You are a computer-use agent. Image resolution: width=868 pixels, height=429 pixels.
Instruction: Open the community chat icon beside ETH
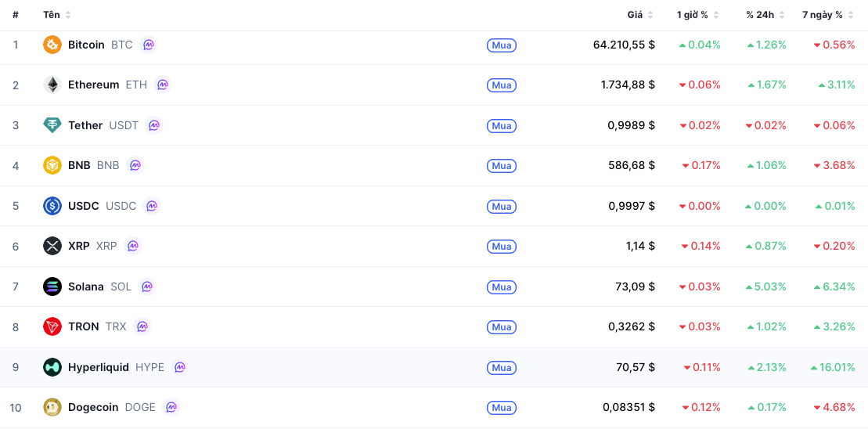coord(163,85)
